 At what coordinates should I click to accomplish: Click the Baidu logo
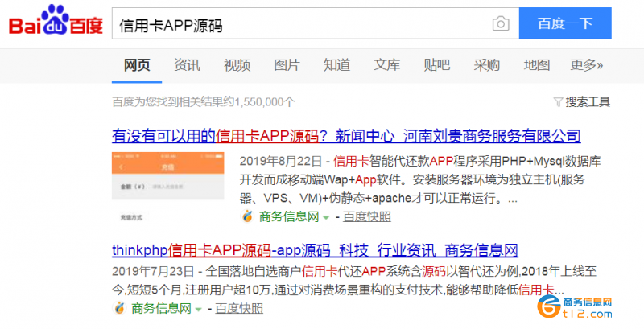pyautogui.click(x=56, y=20)
